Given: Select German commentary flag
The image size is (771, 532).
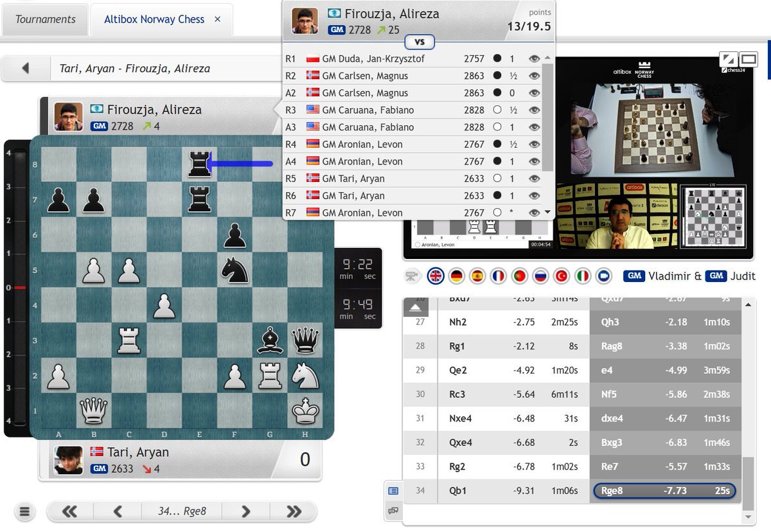Looking at the screenshot, I should click(x=456, y=276).
